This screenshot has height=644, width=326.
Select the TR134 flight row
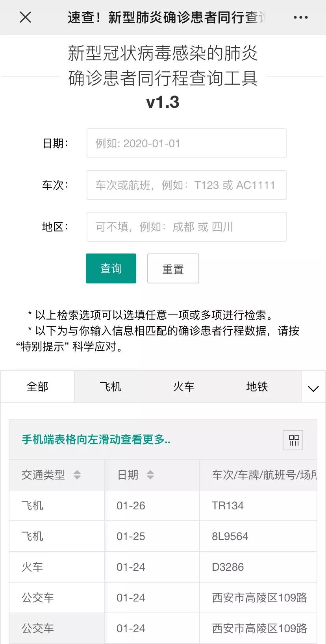click(163, 505)
